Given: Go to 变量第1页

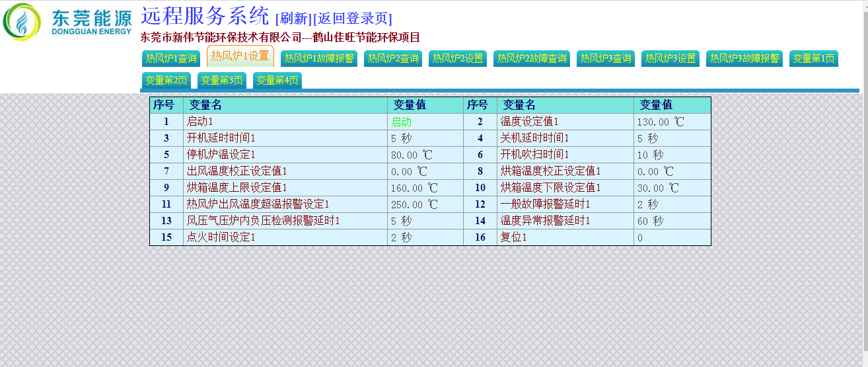Looking at the screenshot, I should 814,59.
